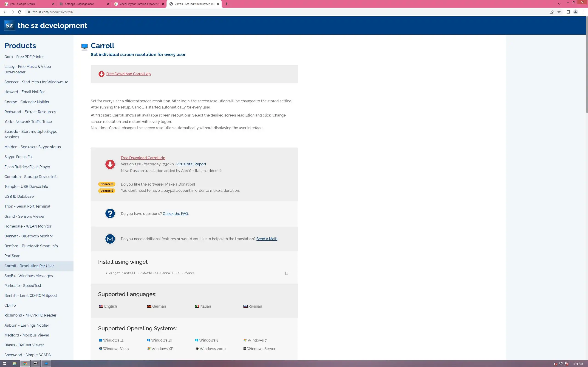The image size is (588, 367).
Task: Bookmark this page with the star icon
Action: (559, 12)
